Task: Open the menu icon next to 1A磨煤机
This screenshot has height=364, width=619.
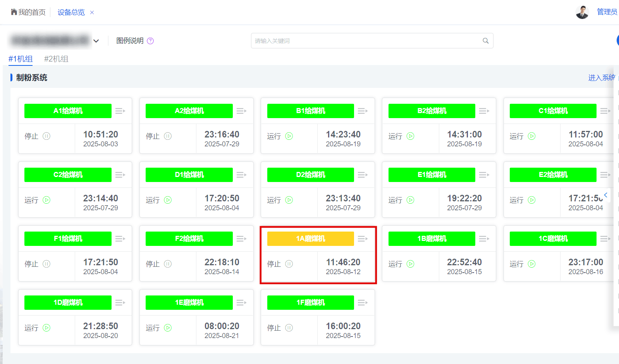Action: point(363,239)
